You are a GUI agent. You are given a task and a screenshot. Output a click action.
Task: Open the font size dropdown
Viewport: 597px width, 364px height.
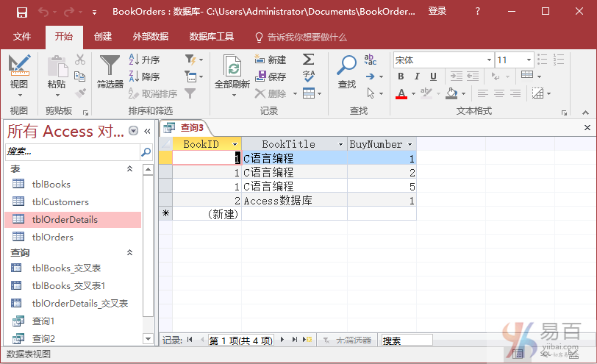click(529, 60)
